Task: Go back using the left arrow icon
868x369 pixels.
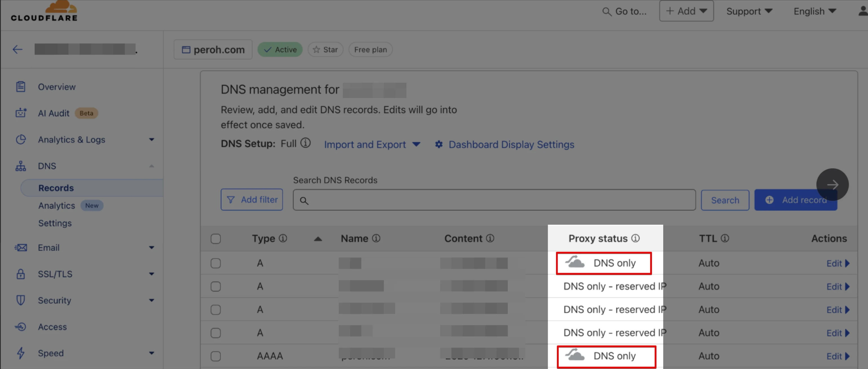Action: point(17,50)
